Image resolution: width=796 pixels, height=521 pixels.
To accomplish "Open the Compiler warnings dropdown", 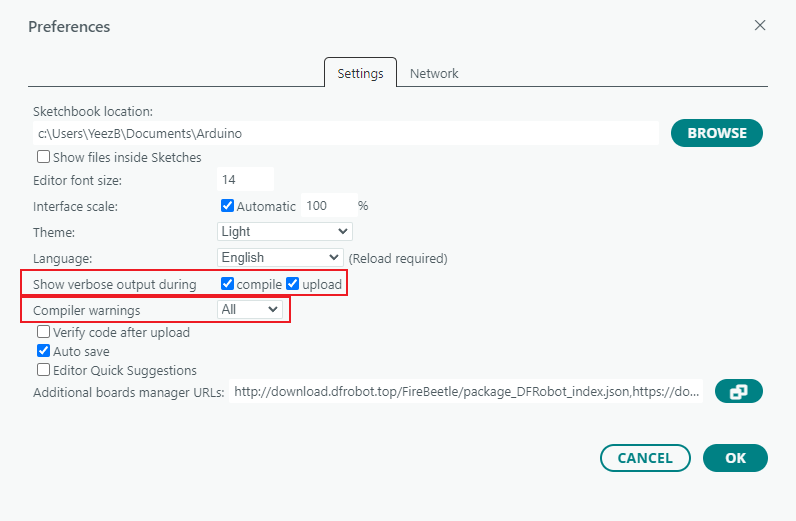I will pyautogui.click(x=250, y=310).
